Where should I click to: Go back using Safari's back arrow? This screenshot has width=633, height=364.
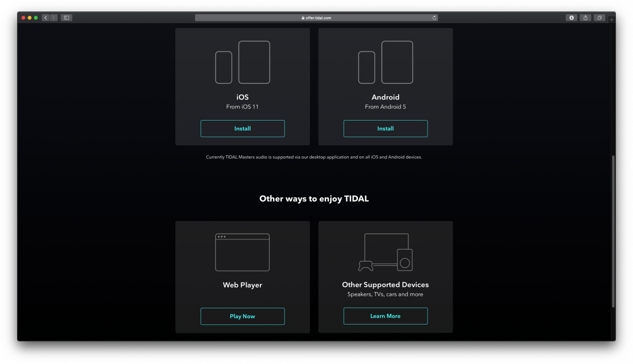pos(46,18)
